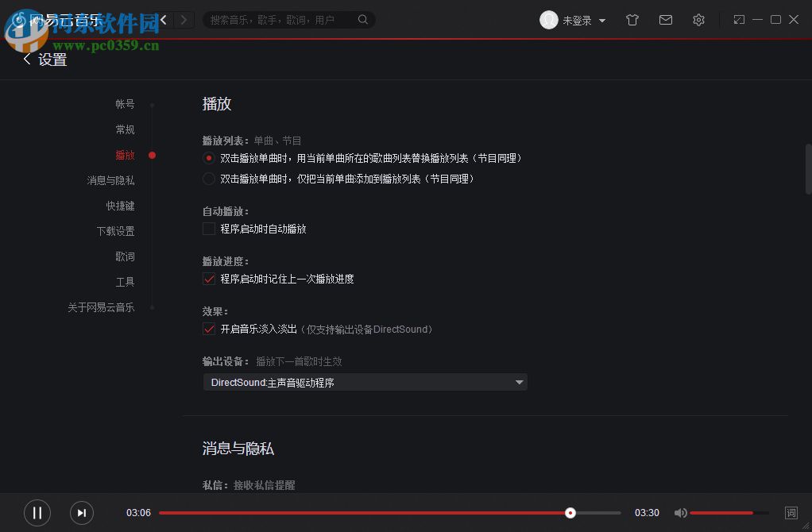Click the forward navigation chevron
The image size is (812, 532).
[x=184, y=19]
